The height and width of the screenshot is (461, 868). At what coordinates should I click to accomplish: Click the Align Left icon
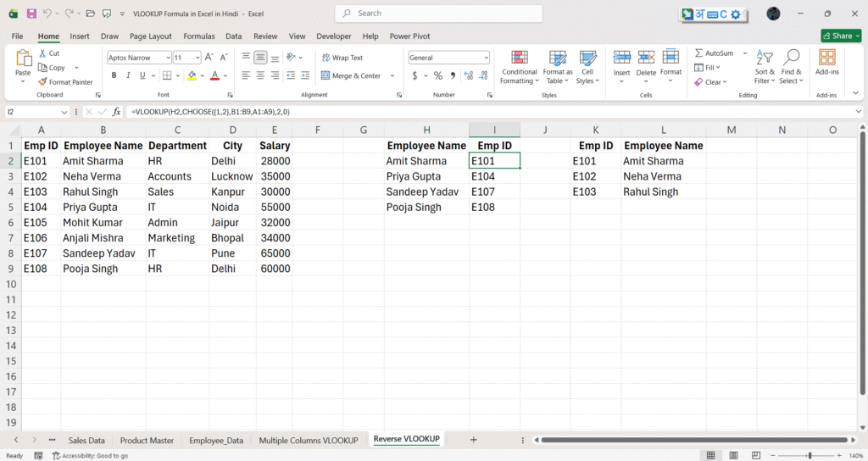(x=246, y=75)
